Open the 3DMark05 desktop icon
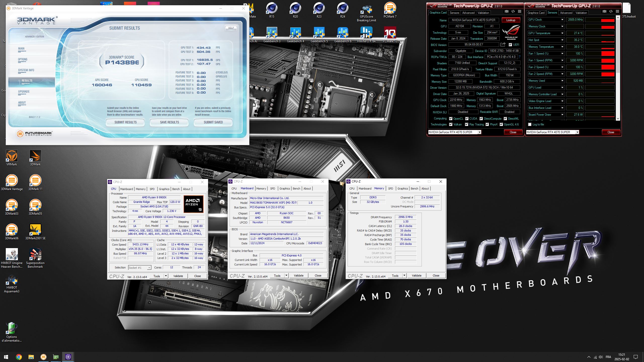Screen dimensions: 644x362 pos(35,207)
